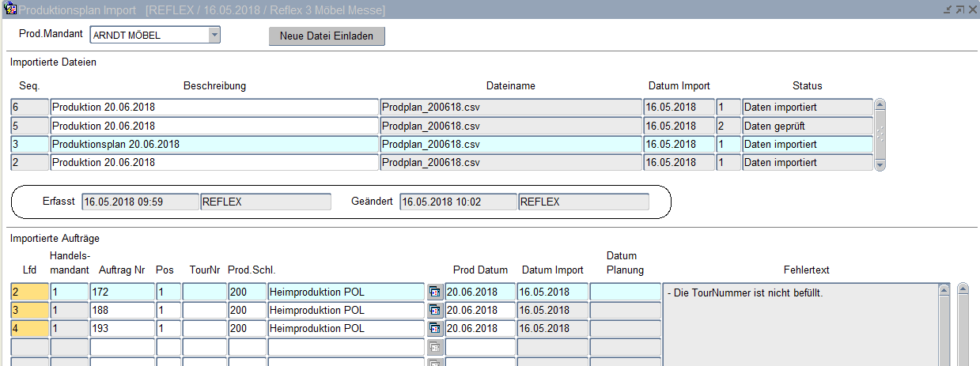Screen dimensions: 980x366
Task: Open calendar icon for order 193 row
Action: [434, 329]
